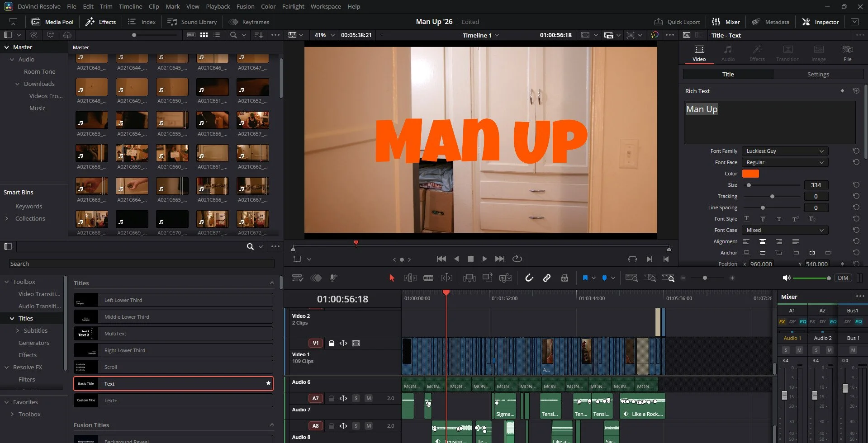This screenshot has width=868, height=443.
Task: Click the Rich Text input box
Action: (769, 122)
